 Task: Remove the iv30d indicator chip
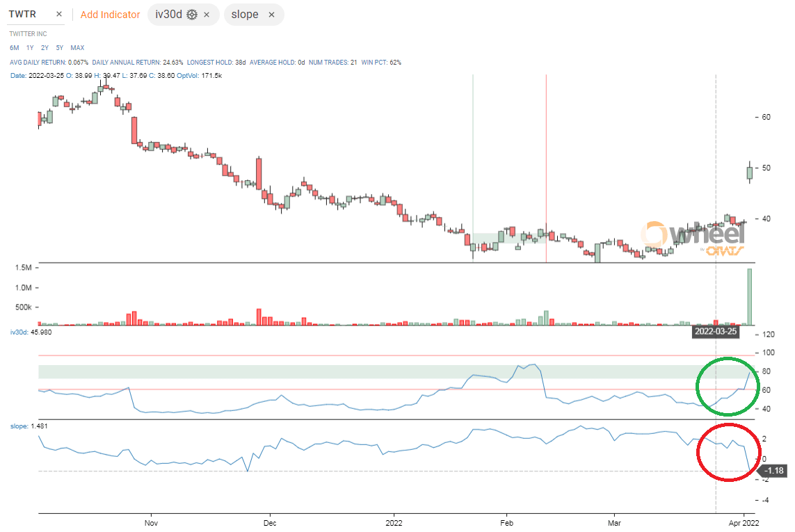click(207, 15)
